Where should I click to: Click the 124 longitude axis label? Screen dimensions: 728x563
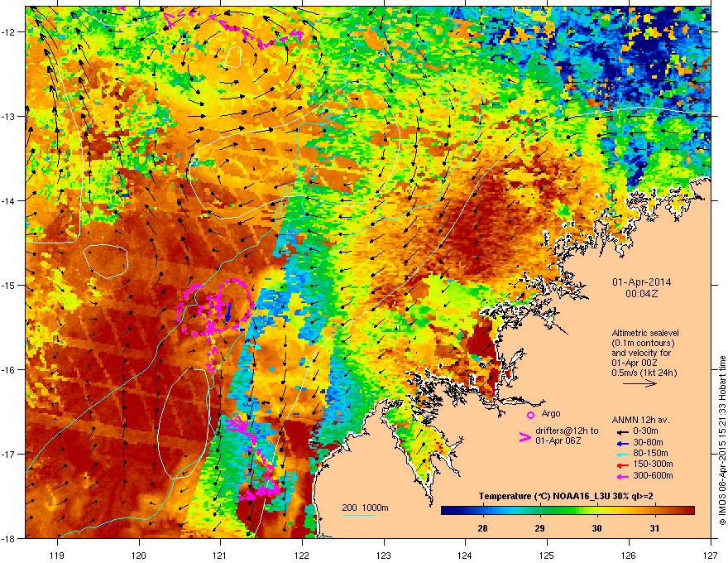pyautogui.click(x=465, y=555)
